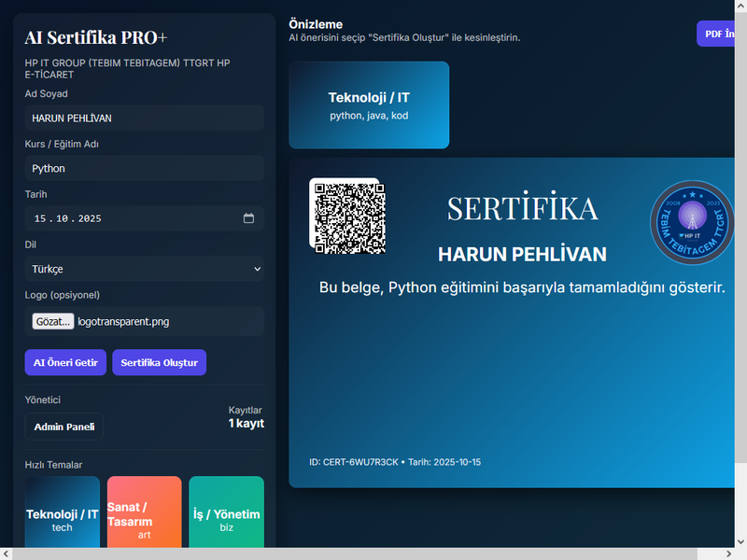Click the QR code on the certificate

(x=349, y=217)
